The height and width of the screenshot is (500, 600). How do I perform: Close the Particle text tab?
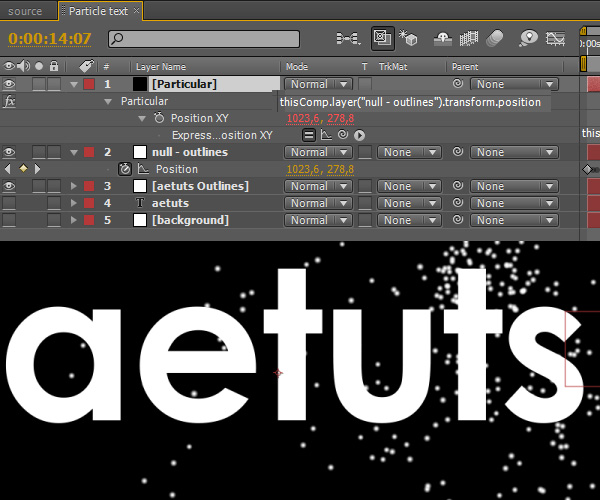pyautogui.click(x=136, y=11)
